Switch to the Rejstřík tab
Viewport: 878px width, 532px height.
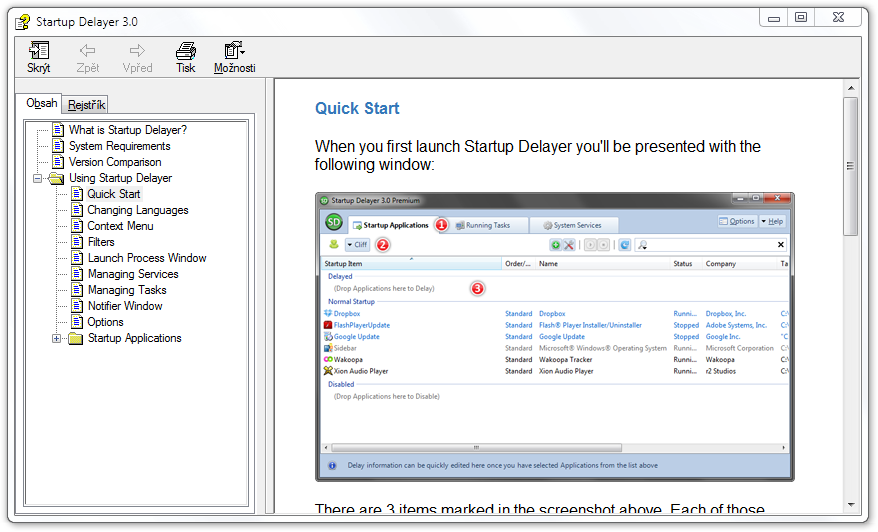86,105
